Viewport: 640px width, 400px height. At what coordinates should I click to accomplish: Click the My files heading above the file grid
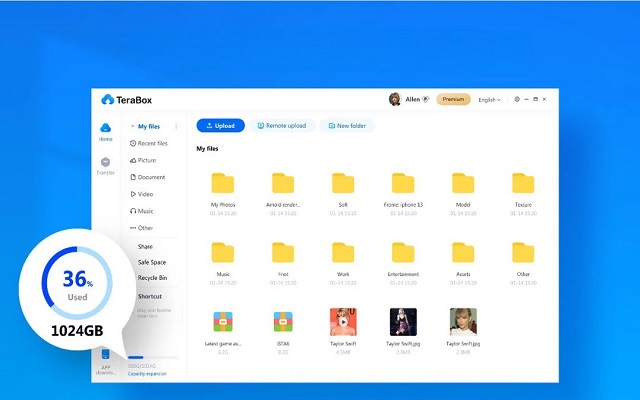[x=207, y=149]
